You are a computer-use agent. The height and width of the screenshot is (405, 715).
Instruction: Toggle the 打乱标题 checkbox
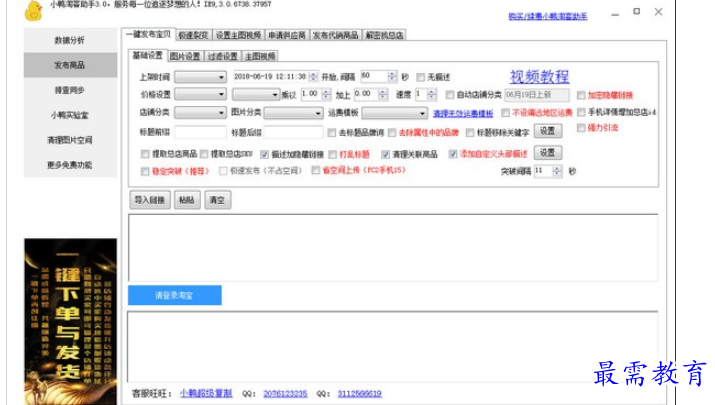coord(332,155)
